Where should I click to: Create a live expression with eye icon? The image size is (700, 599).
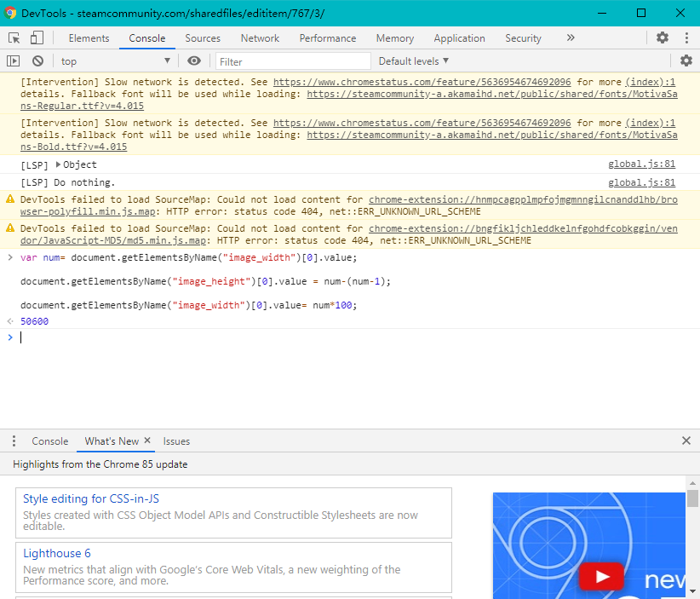194,61
